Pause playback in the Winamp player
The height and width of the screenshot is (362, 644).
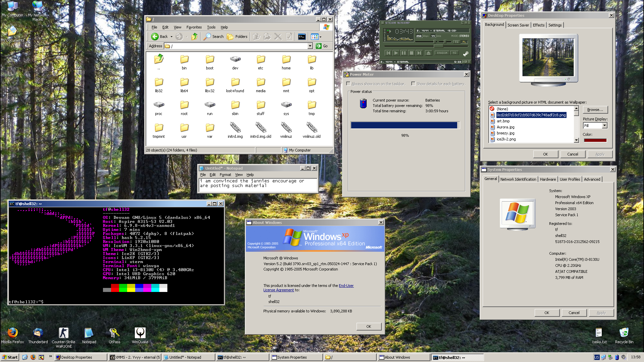[404, 53]
